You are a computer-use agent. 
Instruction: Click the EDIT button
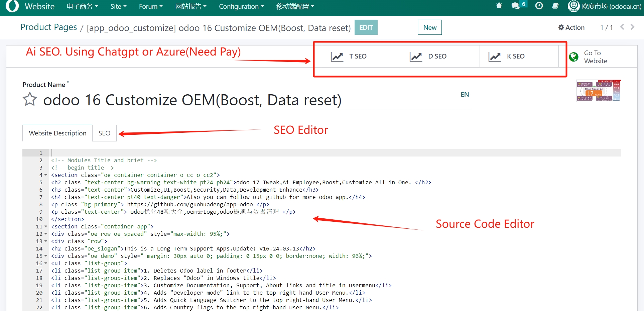pos(366,27)
